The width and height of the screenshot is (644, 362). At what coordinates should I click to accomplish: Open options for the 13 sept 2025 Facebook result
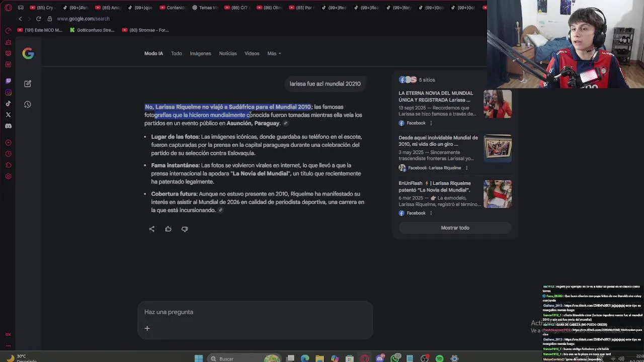click(431, 123)
